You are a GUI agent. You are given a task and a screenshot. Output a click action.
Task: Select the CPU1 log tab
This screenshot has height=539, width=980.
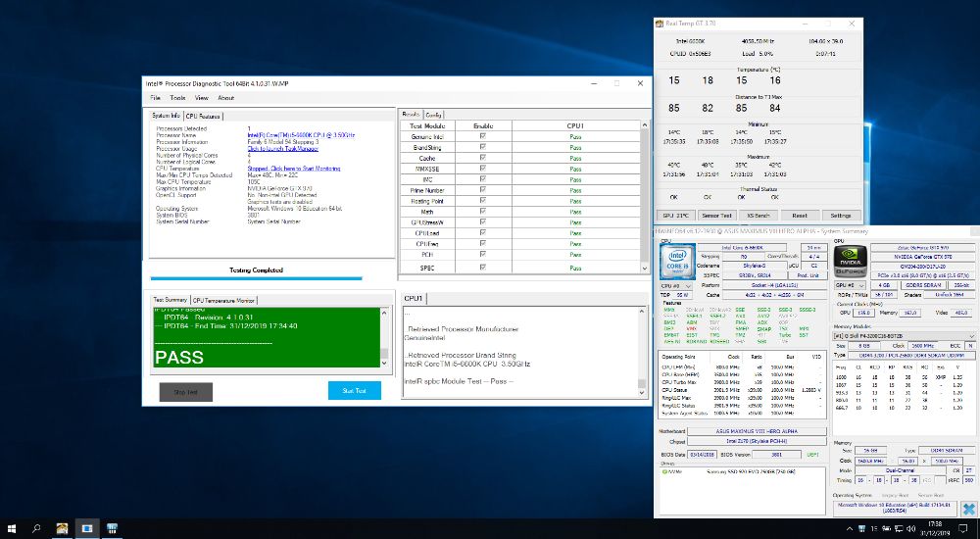coord(414,298)
